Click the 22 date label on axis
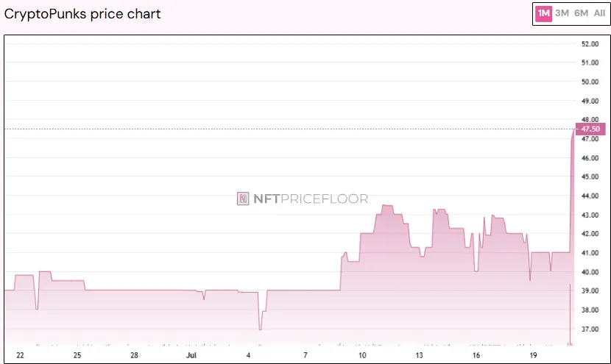The image size is (611, 364). click(21, 355)
